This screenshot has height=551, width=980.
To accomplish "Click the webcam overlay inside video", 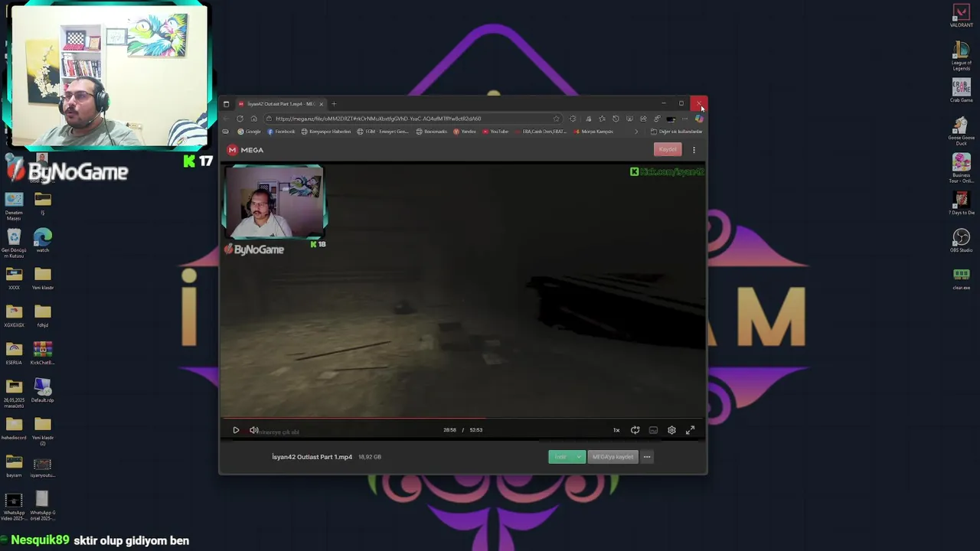I will click(x=274, y=203).
